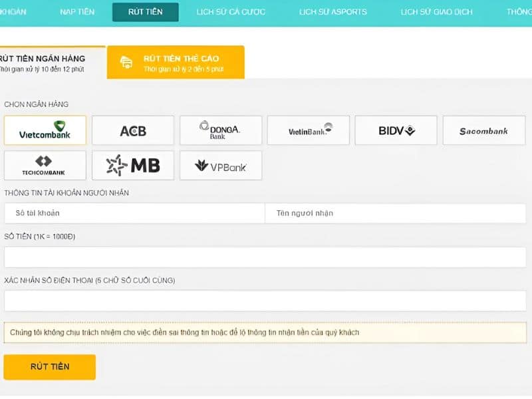532x399 pixels.
Task: Click Xác Nhận Số Điện Thoại label
Action: pos(90,281)
